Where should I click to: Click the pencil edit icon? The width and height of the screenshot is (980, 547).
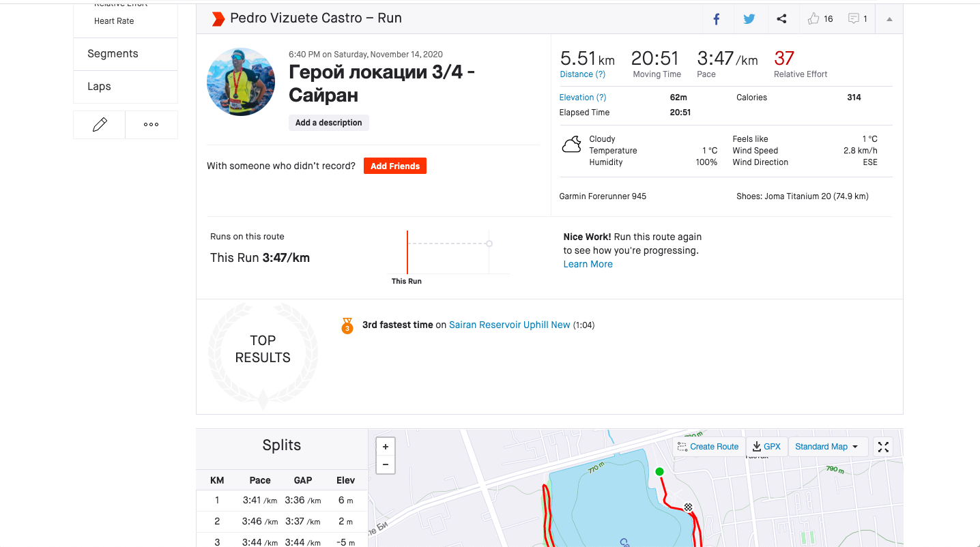pos(100,125)
